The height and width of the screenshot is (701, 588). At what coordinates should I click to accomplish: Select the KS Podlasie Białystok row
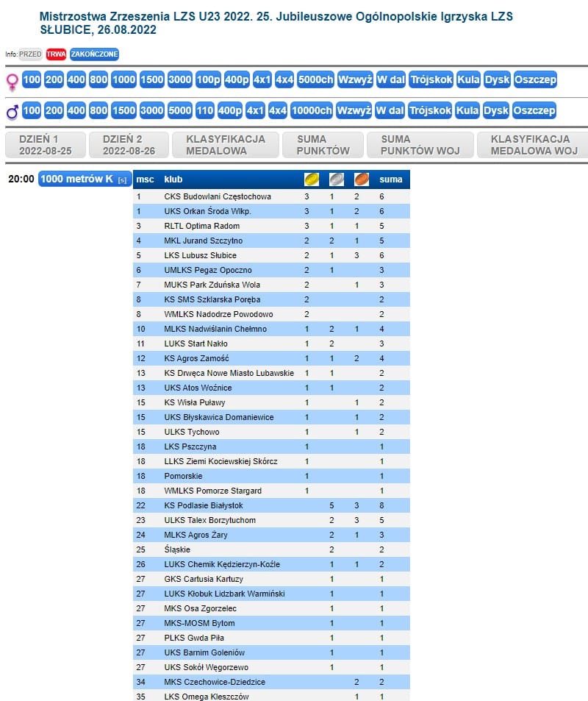(x=204, y=505)
